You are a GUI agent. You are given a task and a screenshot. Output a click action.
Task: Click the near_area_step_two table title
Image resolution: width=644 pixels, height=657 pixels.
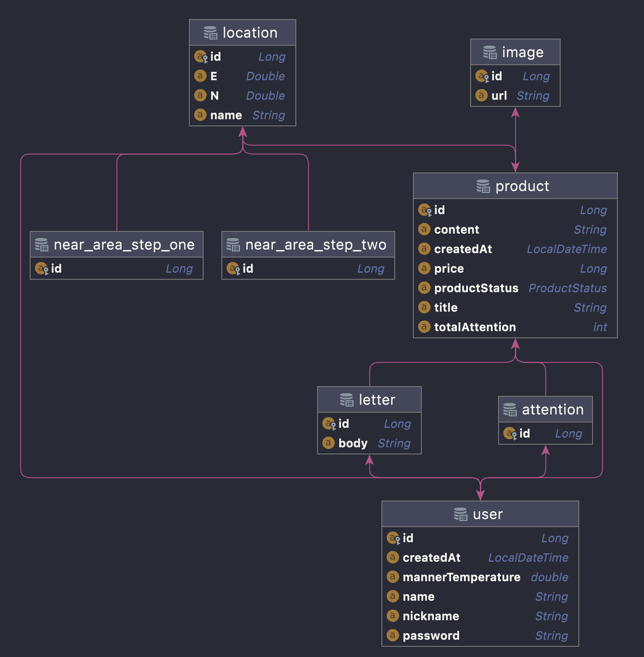point(316,244)
